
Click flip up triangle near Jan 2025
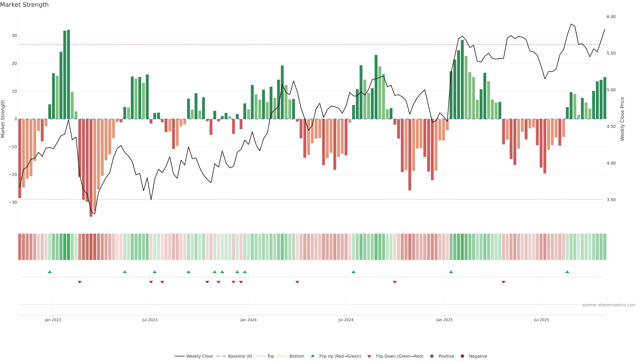(x=451, y=272)
